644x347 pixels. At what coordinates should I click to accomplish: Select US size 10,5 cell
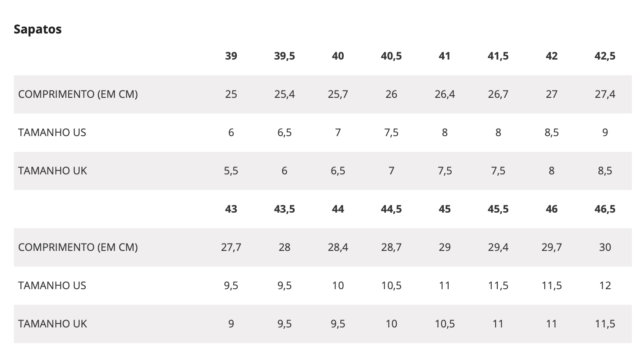point(391,286)
